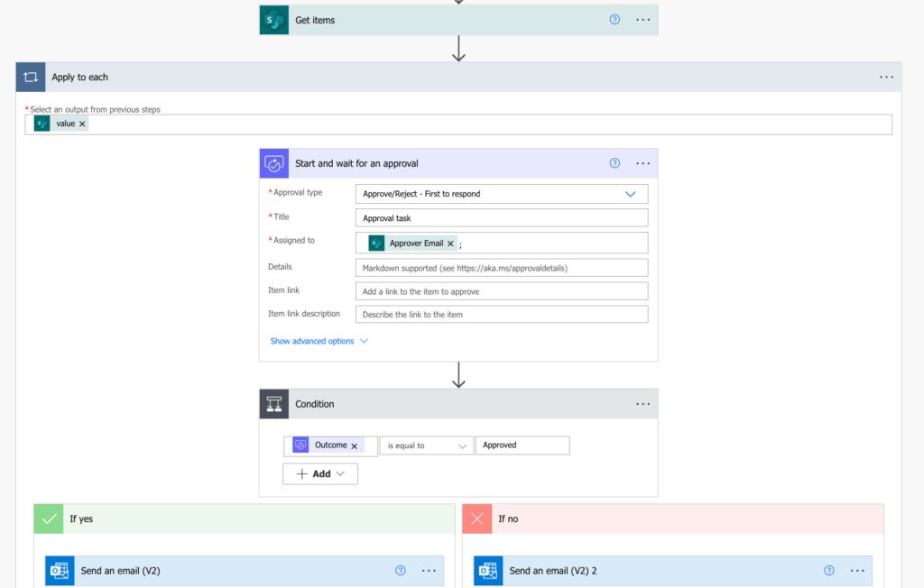Click the SharePoint icon on Get items
924x588 pixels.
tap(273, 19)
